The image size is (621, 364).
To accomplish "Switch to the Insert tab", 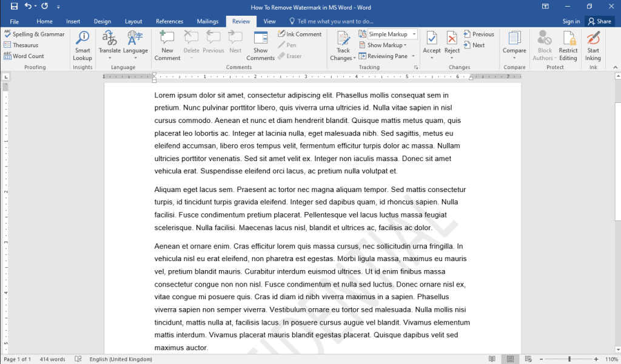I will pos(73,21).
